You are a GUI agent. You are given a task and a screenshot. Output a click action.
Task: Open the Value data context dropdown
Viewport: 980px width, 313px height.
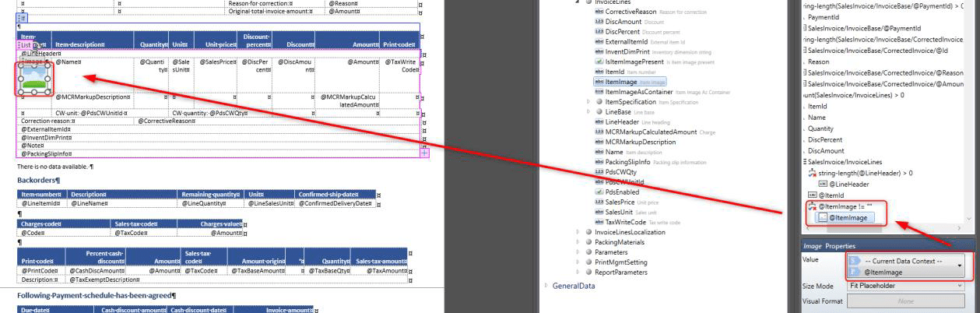(960, 266)
